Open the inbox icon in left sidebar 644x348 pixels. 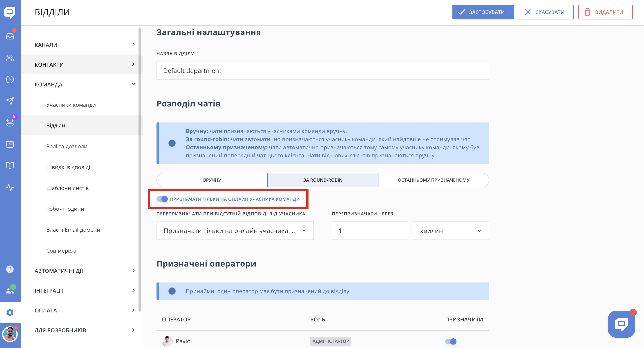pyautogui.click(x=10, y=36)
